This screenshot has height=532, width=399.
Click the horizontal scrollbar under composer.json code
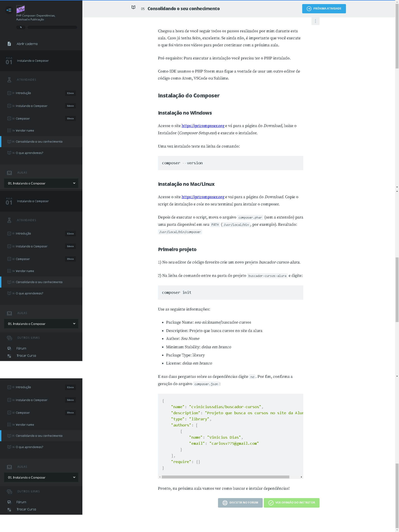point(225,477)
